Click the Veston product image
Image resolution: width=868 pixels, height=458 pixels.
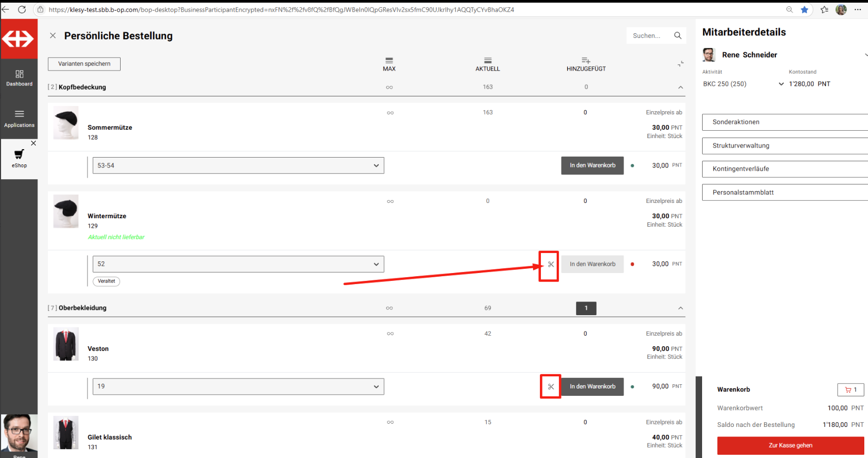pos(66,344)
